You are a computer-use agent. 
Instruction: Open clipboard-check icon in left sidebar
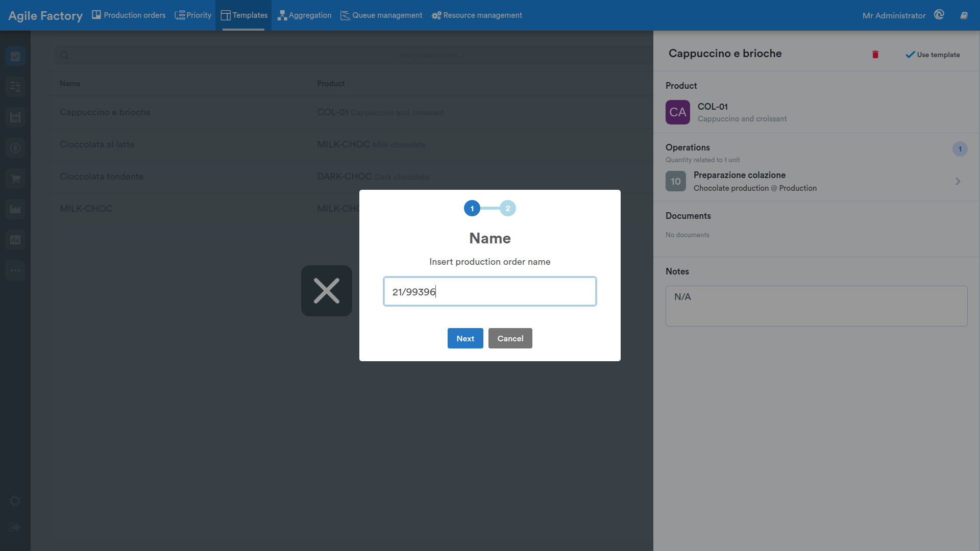coord(15,56)
